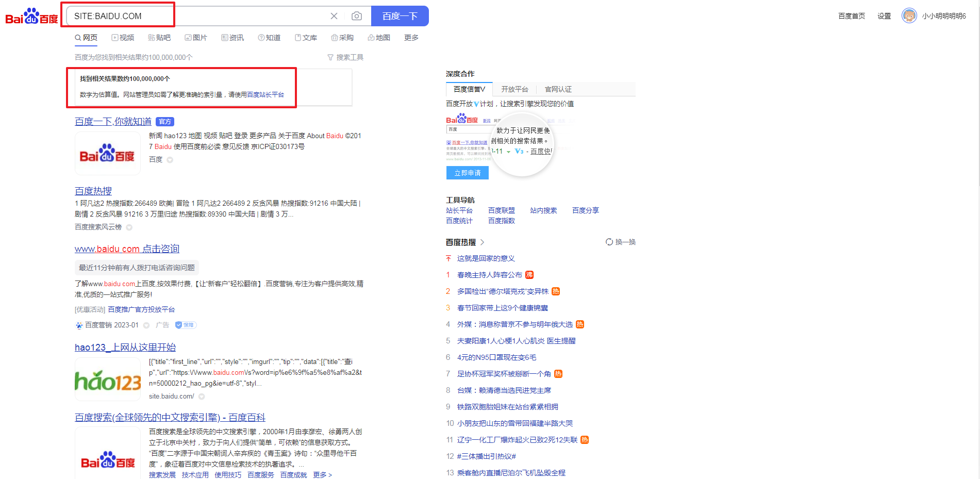Open 设置 in header

pos(884,16)
